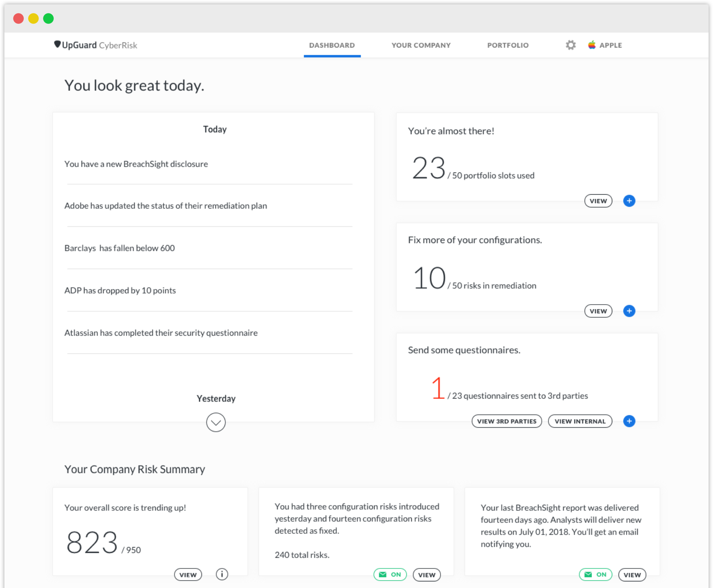Click the 240 total risks text

302,555
